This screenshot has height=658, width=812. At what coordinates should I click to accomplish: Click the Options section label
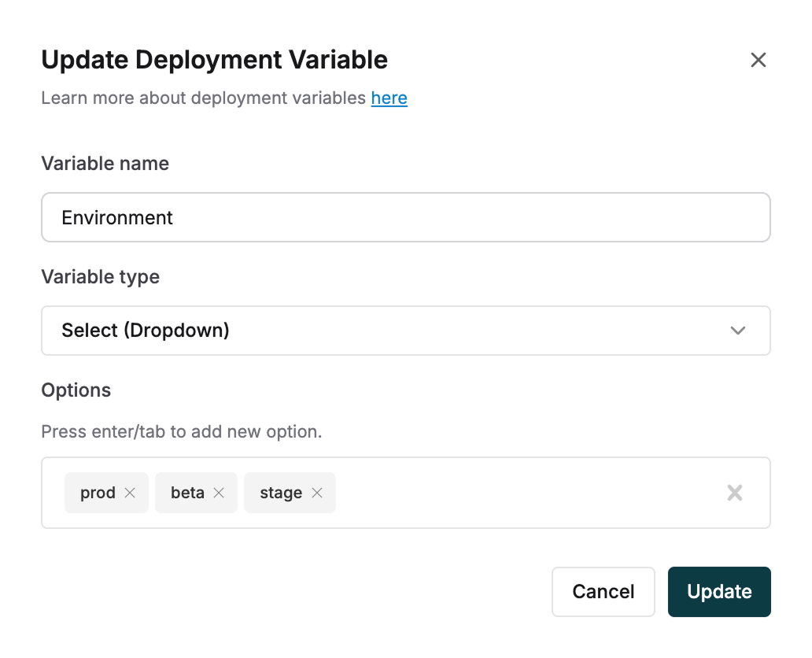(x=76, y=390)
